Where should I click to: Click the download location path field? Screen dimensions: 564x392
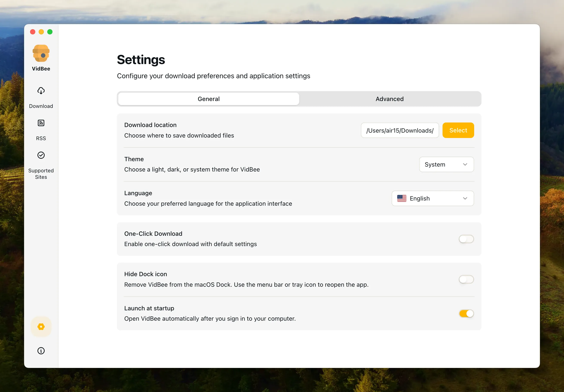click(400, 130)
